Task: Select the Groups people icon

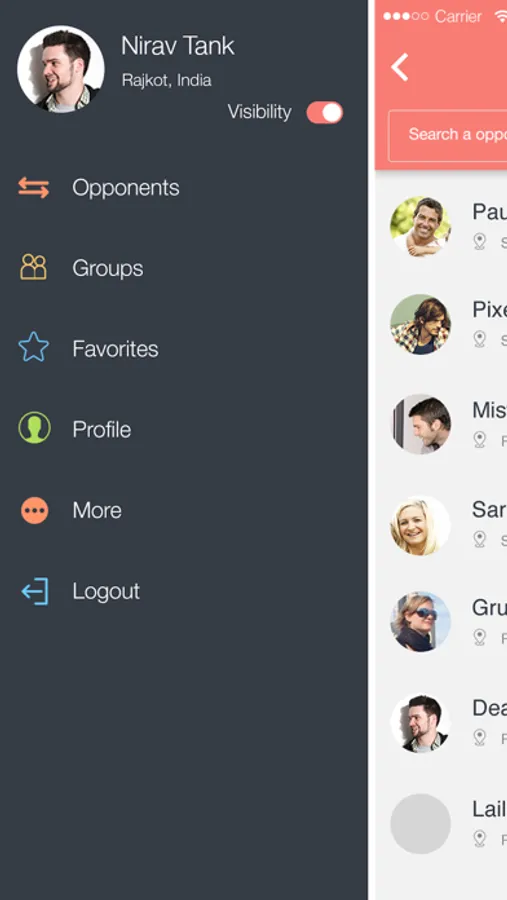Action: point(33,267)
